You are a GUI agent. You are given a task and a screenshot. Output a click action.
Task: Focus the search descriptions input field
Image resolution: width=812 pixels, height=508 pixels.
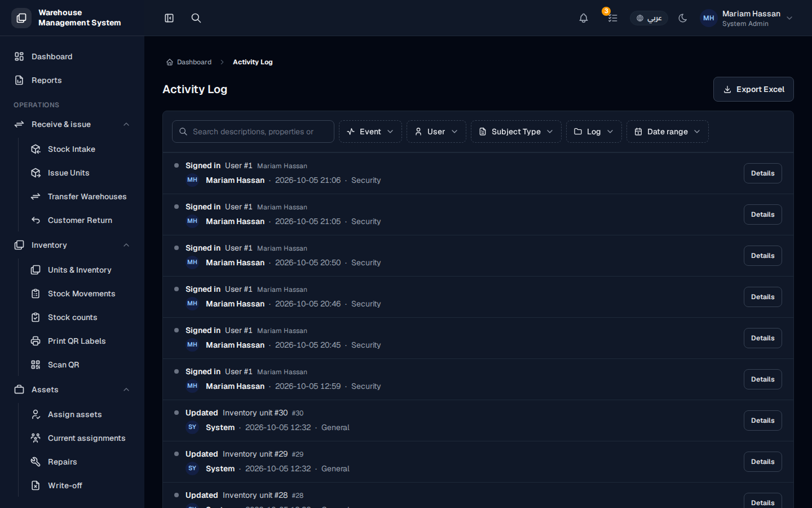[x=253, y=132]
